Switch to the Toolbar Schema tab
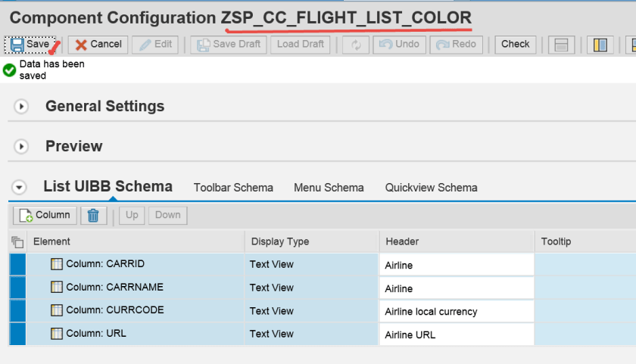 click(233, 188)
